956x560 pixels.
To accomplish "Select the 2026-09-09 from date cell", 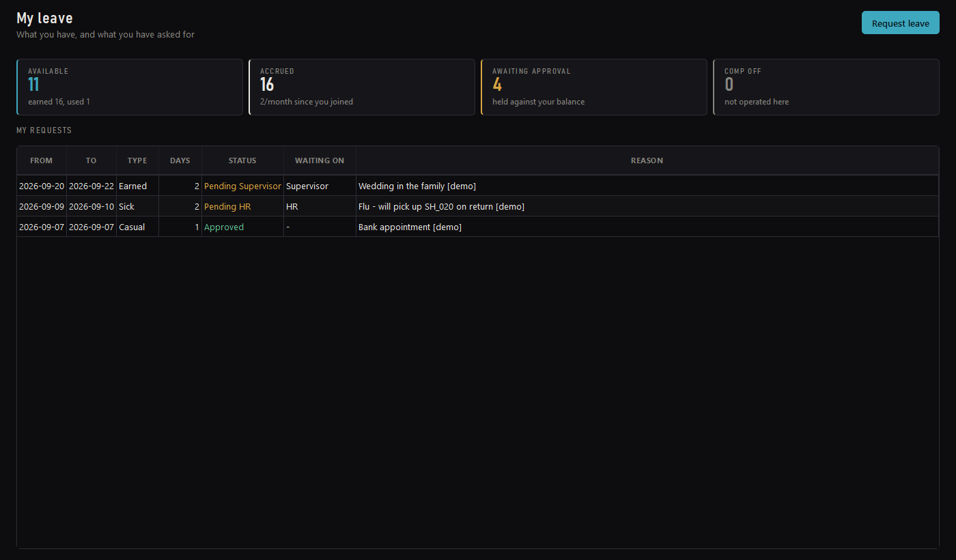I will click(x=42, y=206).
